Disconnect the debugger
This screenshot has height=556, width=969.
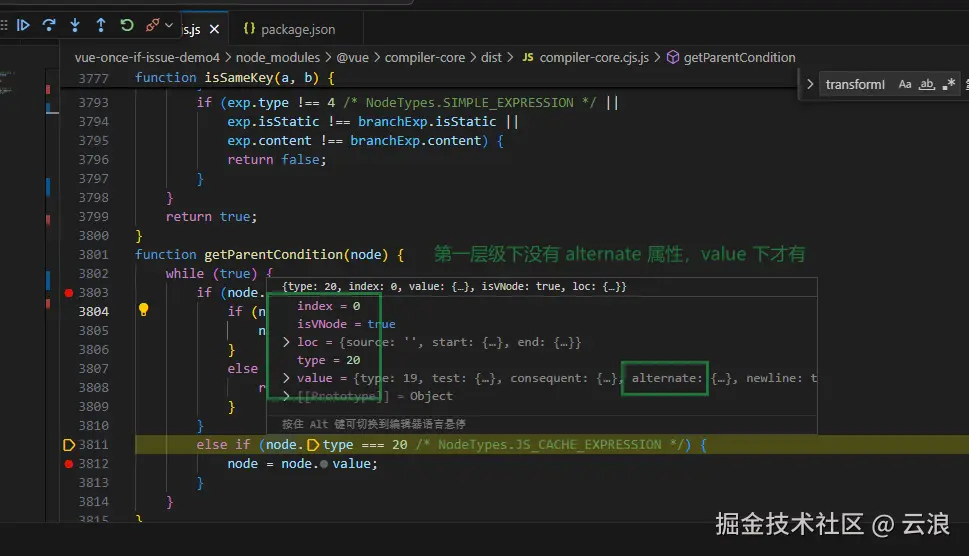[152, 25]
